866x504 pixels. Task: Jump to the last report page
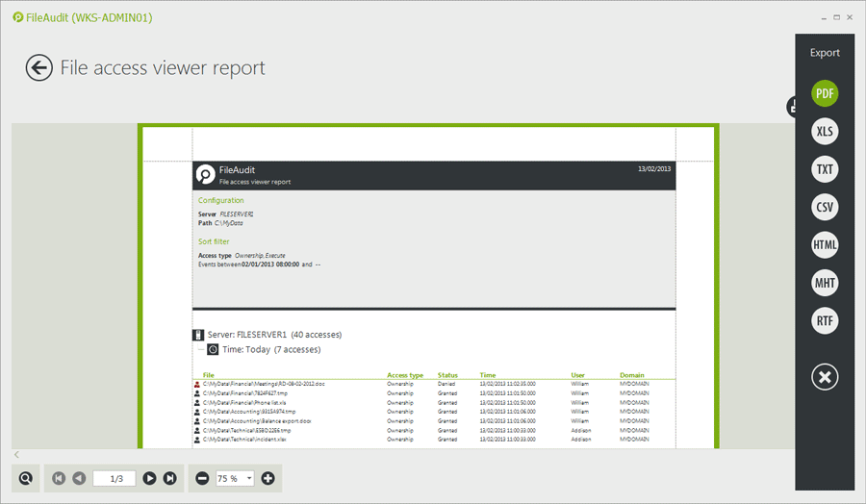[x=169, y=478]
